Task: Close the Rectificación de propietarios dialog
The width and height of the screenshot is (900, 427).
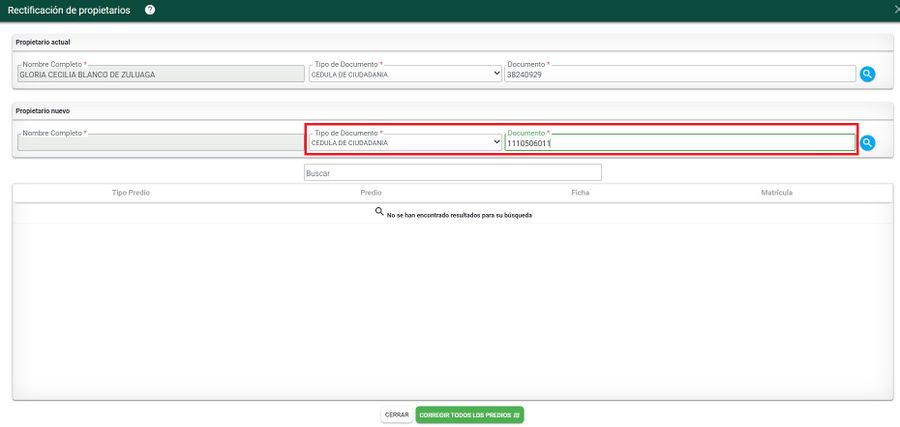Action: [895, 9]
